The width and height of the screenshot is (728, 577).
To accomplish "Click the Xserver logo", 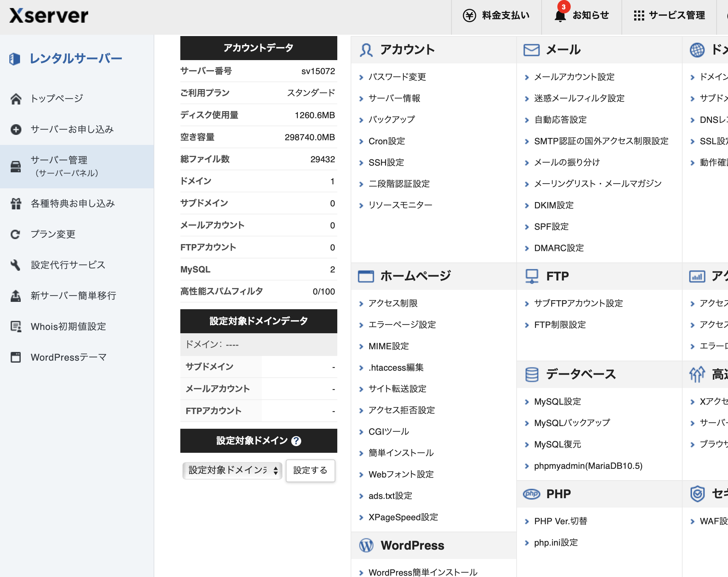I will (49, 16).
